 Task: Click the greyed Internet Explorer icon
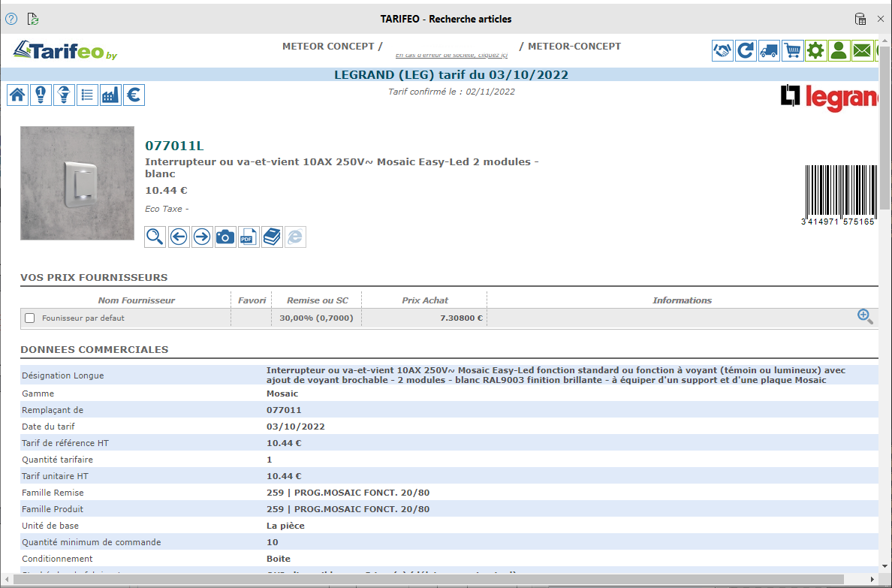click(x=295, y=237)
